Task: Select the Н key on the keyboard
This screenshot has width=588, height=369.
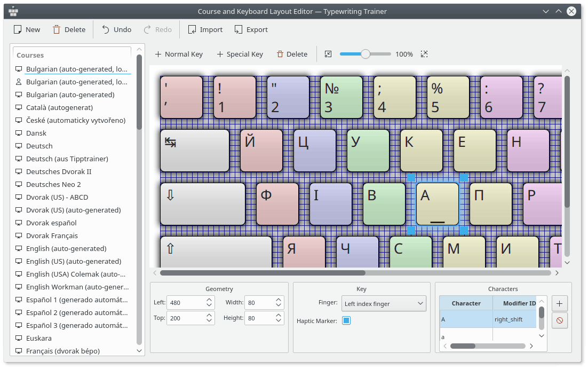Action: coord(528,151)
